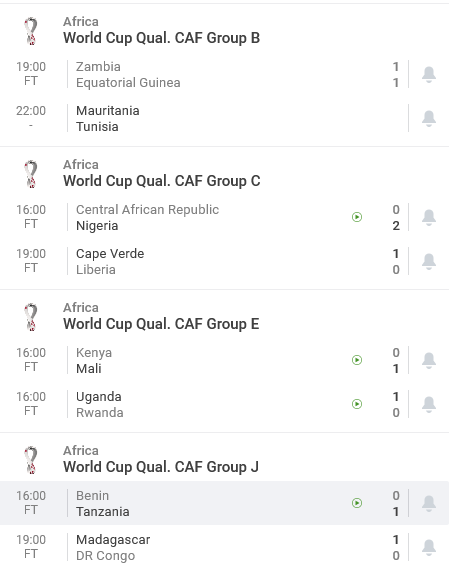Viewport: 457px width, 570px height.
Task: Play the Kenya vs Mali video highlights
Action: pyautogui.click(x=357, y=360)
